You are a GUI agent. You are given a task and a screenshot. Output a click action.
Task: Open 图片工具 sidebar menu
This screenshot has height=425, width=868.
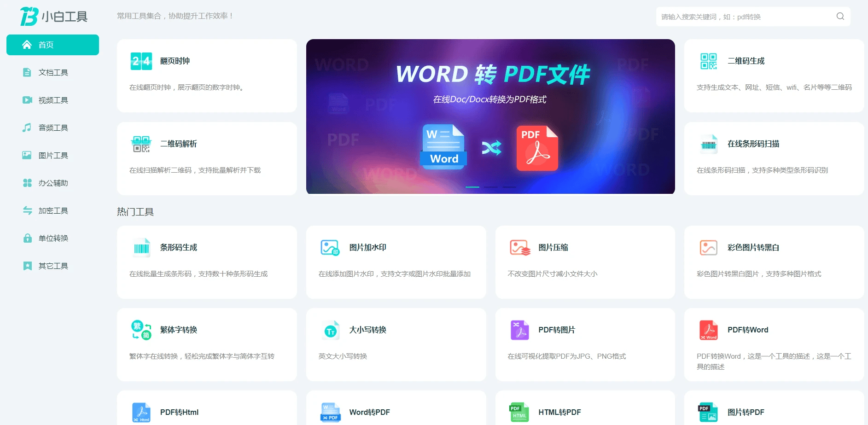point(52,155)
